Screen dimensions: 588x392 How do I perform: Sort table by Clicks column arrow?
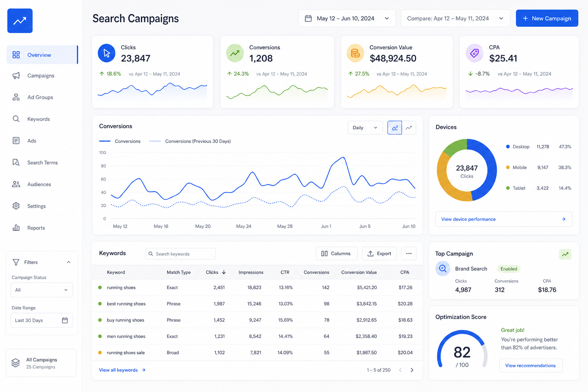(224, 272)
